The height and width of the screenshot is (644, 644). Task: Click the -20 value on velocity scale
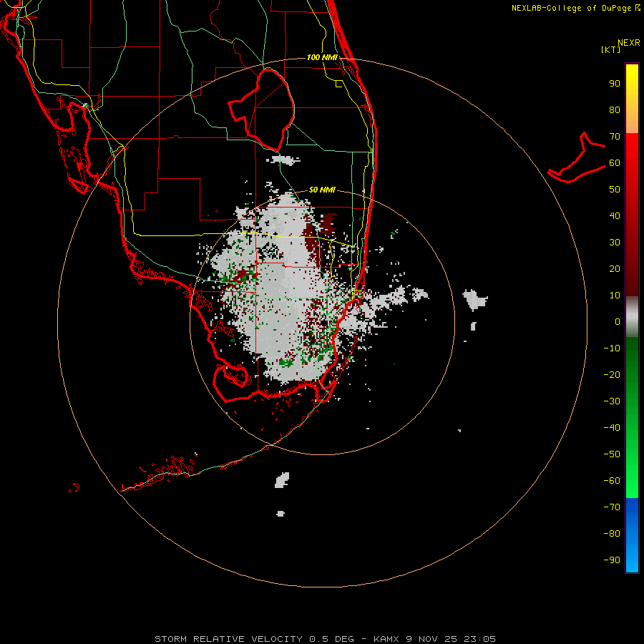(612, 375)
